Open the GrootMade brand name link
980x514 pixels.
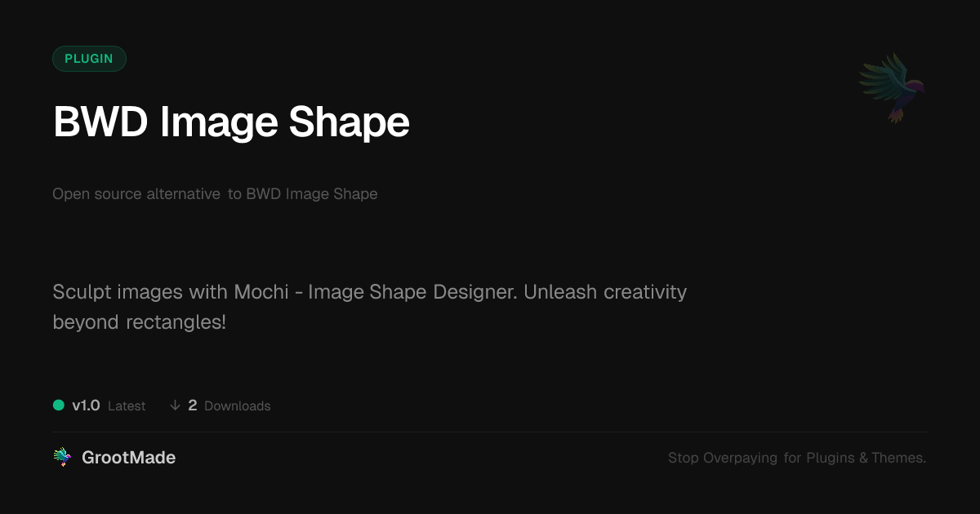point(128,458)
